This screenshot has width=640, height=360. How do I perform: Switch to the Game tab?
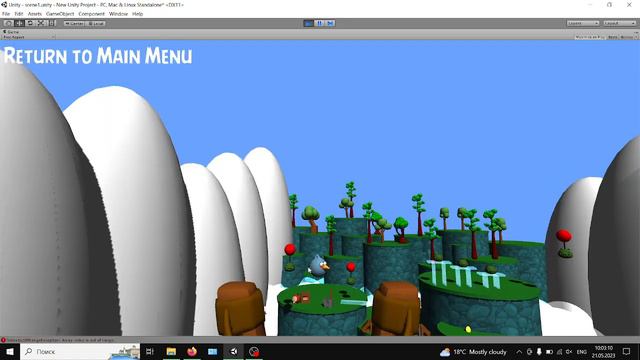point(11,31)
